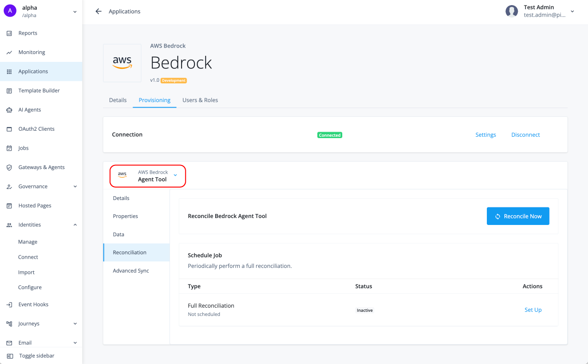Click the Actions column header
The image size is (588, 364).
[x=533, y=286]
